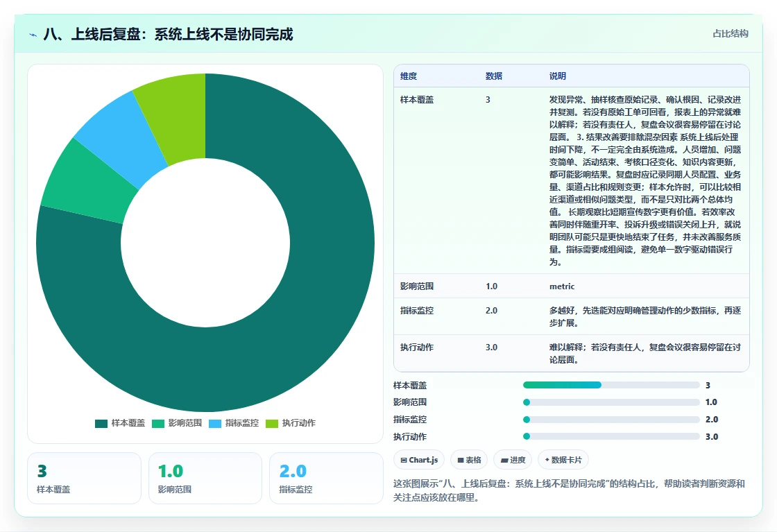777x532 pixels.
Task: Click the 占比结构 label in header
Action: pos(731,34)
